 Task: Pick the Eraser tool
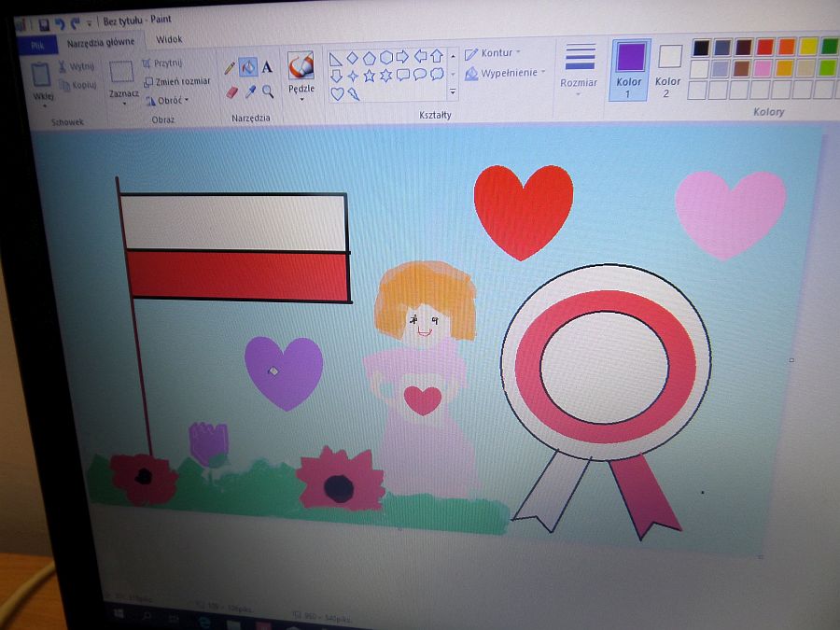click(231, 91)
